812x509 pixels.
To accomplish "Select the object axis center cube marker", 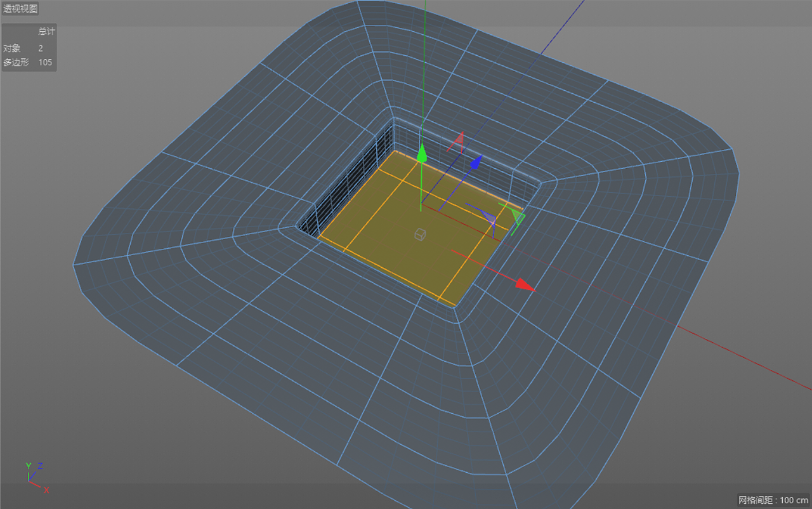I will [419, 235].
